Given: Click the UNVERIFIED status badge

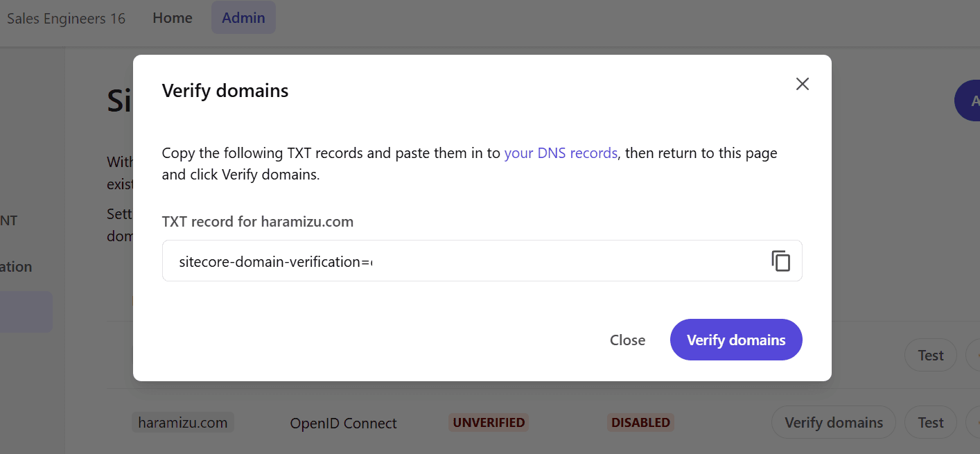Looking at the screenshot, I should click(x=489, y=422).
